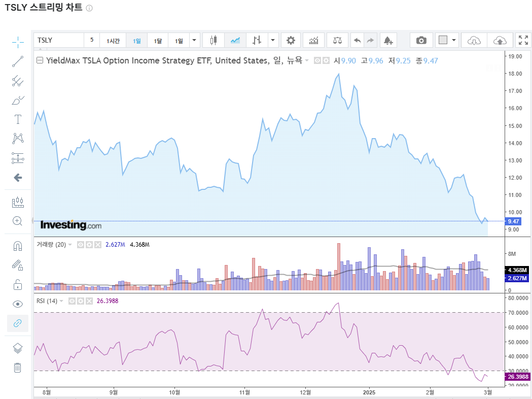The image size is (532, 399).
Task: Open main series settings gear in legend
Action: (326, 60)
